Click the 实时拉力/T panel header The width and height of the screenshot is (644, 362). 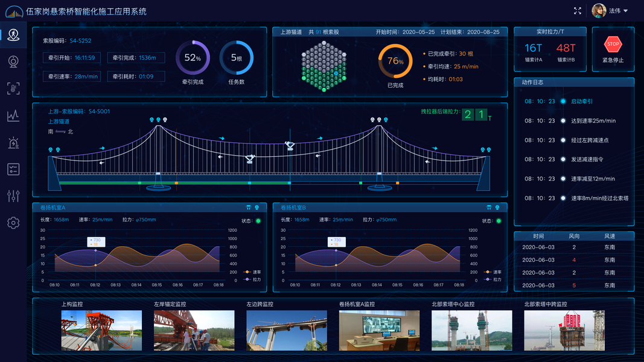(550, 31)
